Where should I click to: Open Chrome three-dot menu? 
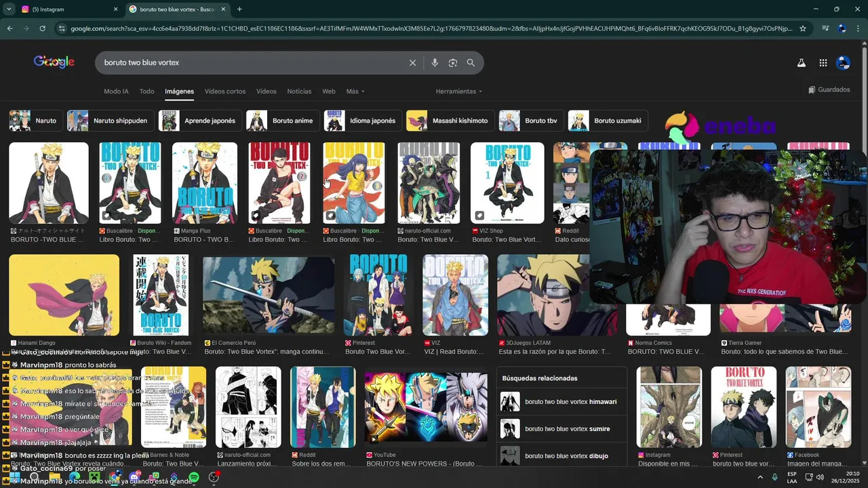[x=859, y=28]
